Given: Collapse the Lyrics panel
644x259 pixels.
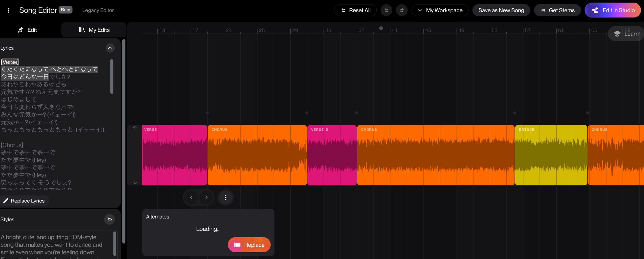Looking at the screenshot, I should click(x=110, y=48).
